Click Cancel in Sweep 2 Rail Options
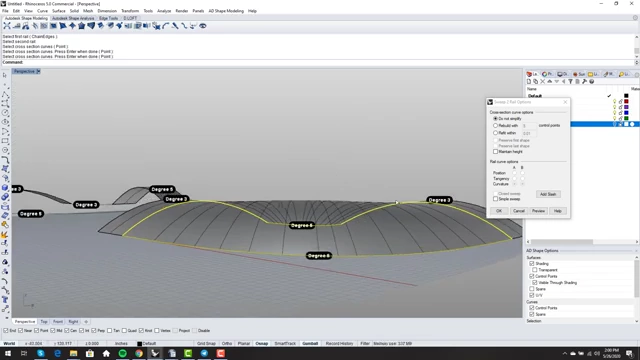Viewport: 640px width, 360px height. click(519, 211)
